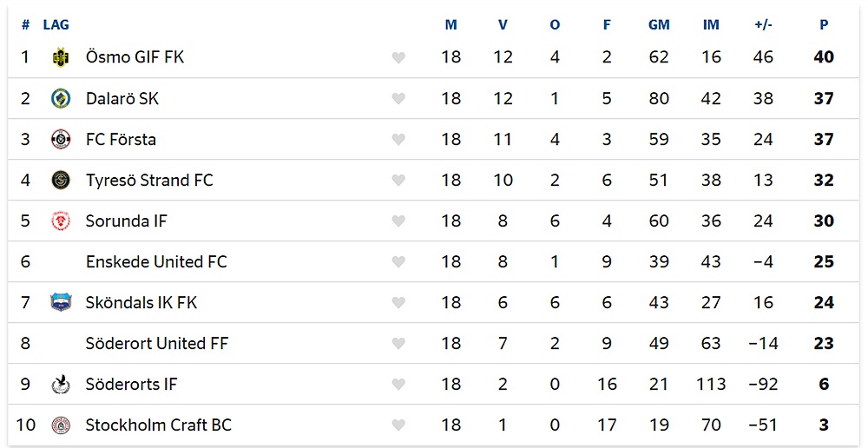Open the Enskede United FC team page
Viewport: 868px width, 448px height.
[x=156, y=262]
